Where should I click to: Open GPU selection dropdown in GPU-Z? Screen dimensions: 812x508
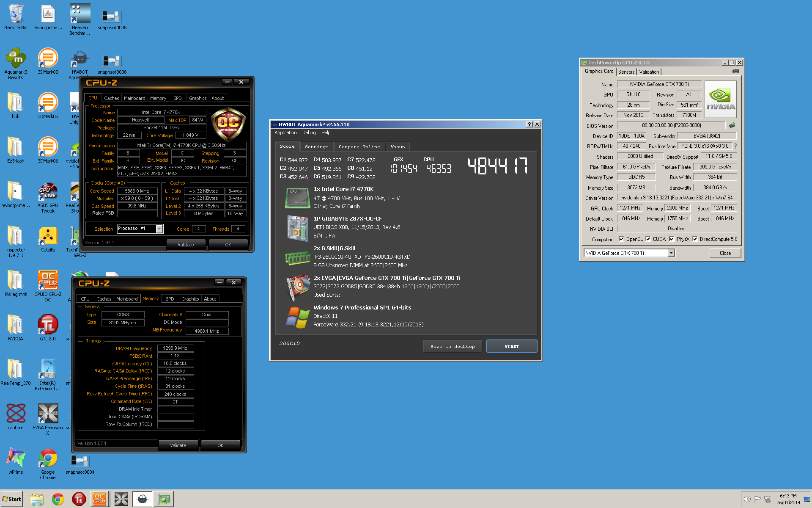(x=671, y=253)
